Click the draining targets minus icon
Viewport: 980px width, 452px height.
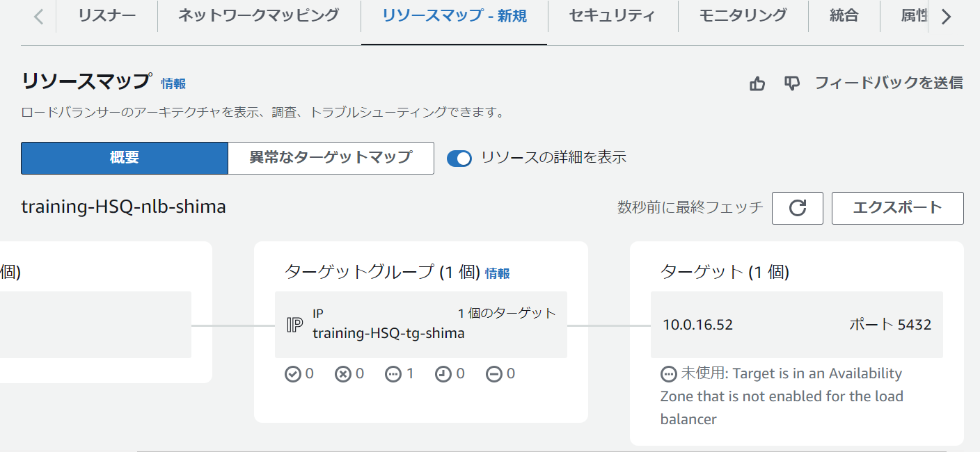tap(493, 374)
